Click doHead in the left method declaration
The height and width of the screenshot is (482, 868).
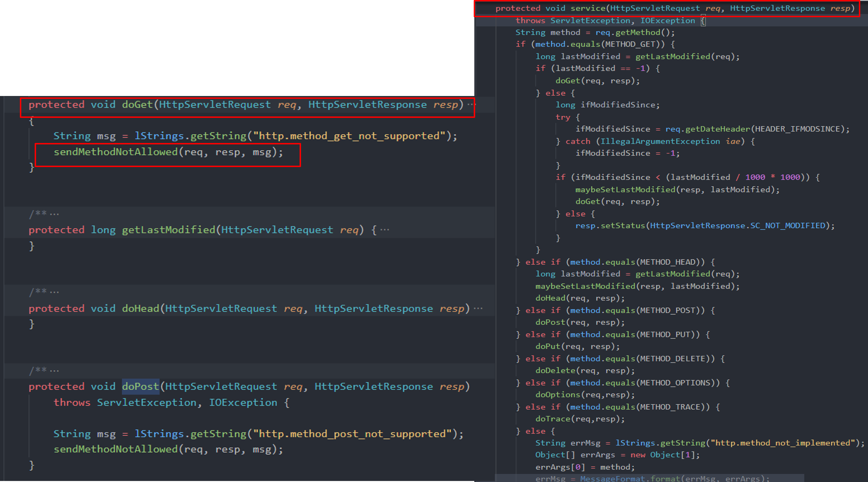click(x=140, y=308)
